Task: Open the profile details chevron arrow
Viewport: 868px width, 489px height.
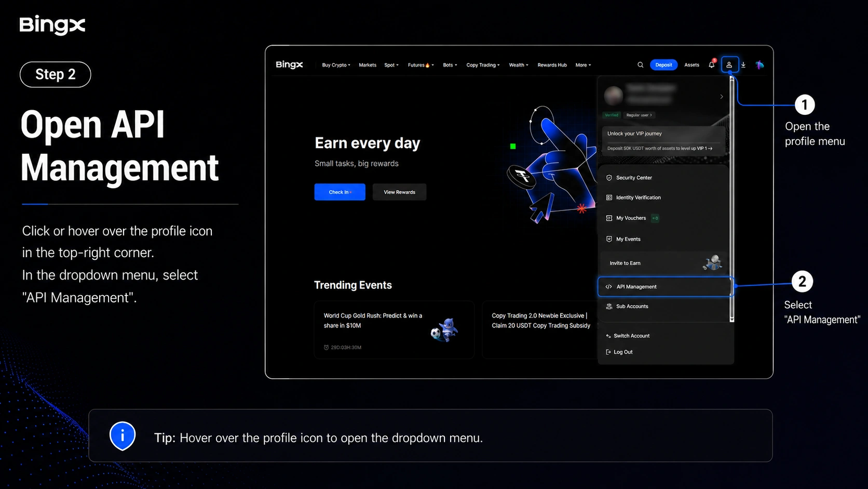Action: pyautogui.click(x=722, y=97)
